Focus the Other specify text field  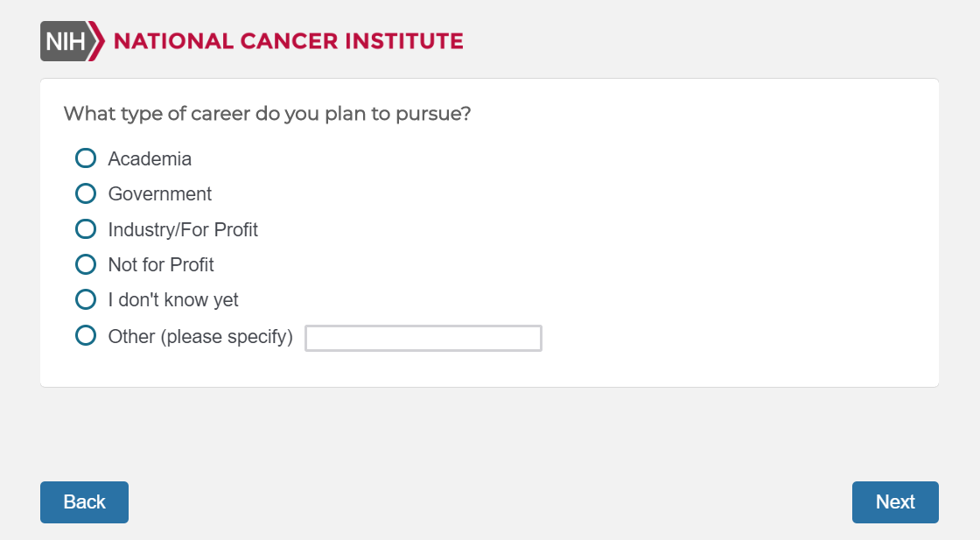click(423, 338)
